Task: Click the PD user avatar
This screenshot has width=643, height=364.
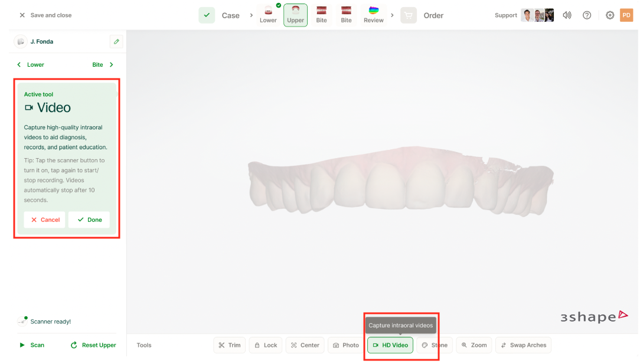Action: [626, 15]
